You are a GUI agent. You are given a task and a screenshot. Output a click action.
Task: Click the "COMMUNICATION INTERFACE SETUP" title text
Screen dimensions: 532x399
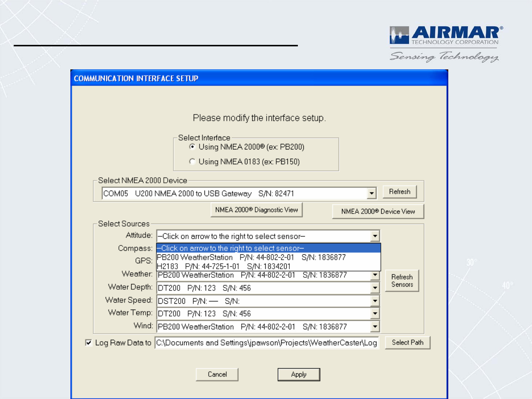(136, 79)
